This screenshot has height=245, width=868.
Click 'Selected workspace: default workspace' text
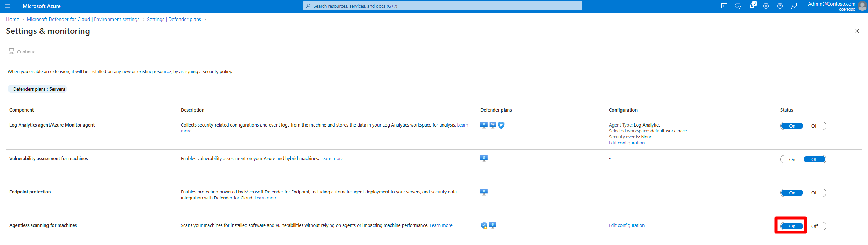(648, 131)
